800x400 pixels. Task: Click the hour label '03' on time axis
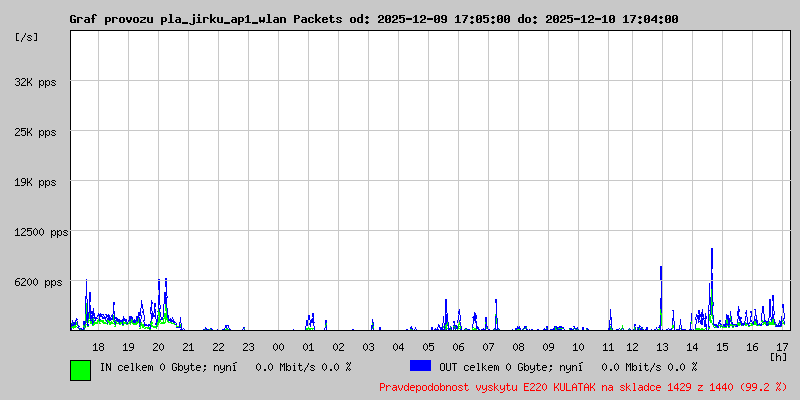[x=368, y=347]
